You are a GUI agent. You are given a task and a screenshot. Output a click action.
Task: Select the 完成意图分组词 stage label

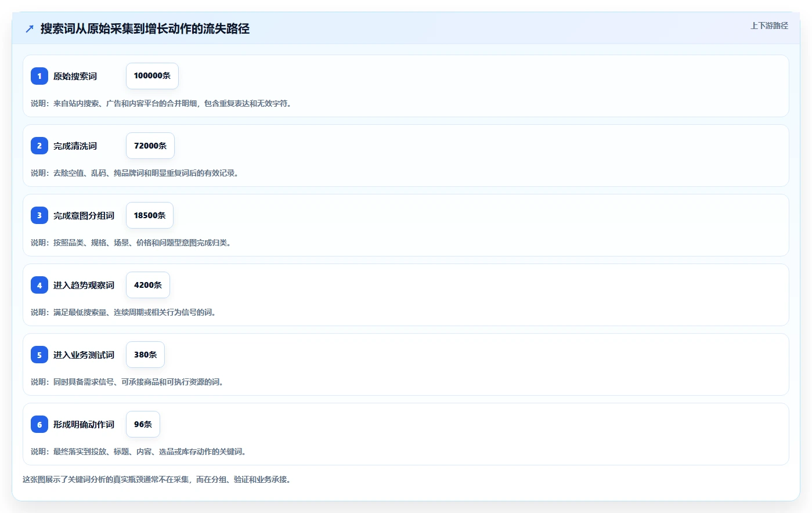tap(84, 215)
